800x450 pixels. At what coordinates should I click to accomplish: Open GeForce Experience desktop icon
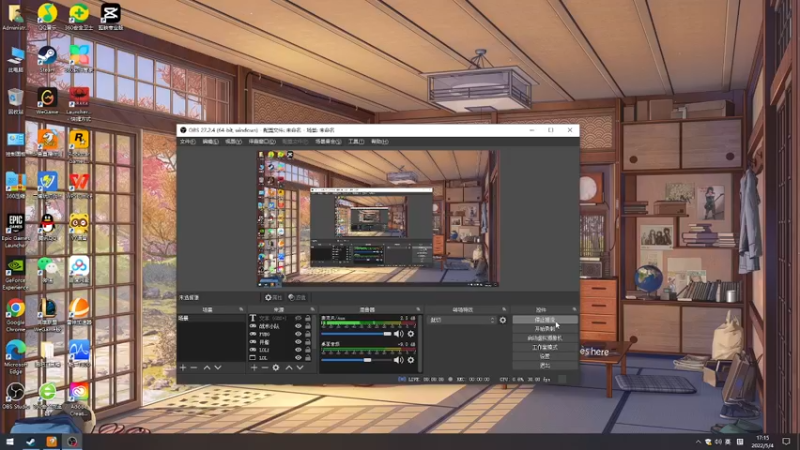pos(16,274)
